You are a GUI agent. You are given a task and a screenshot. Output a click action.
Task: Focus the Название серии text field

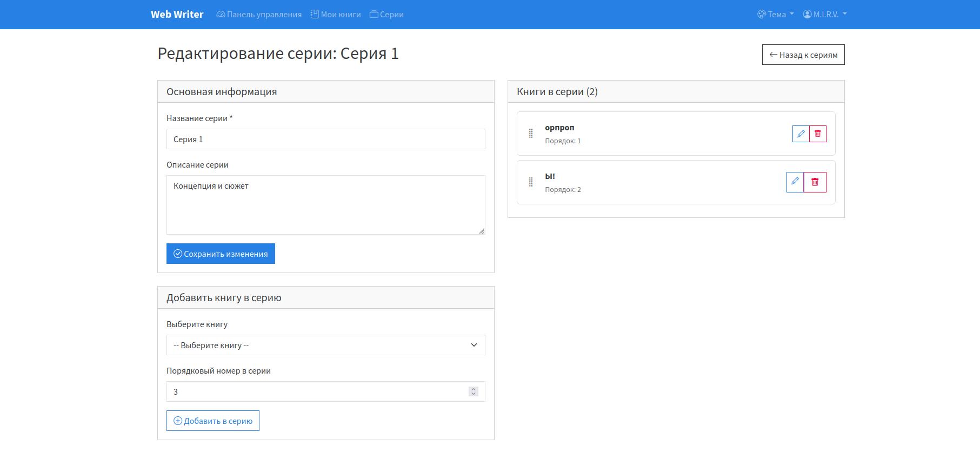click(325, 139)
